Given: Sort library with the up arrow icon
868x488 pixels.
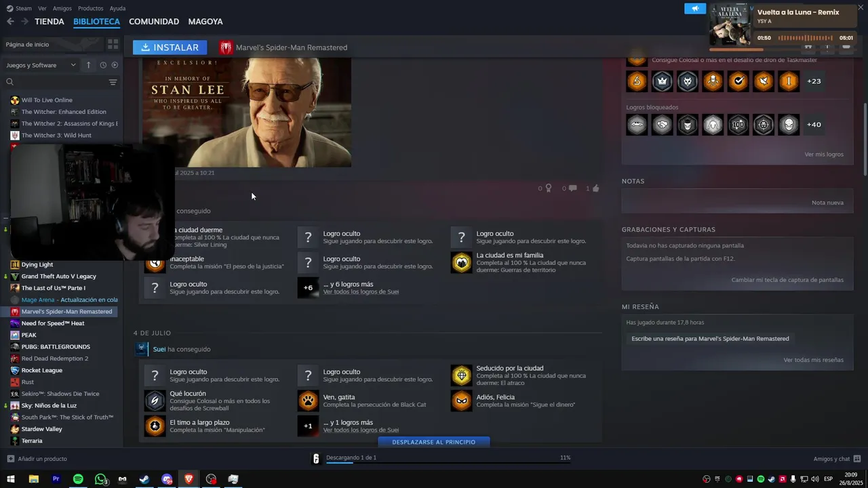Looking at the screenshot, I should (x=88, y=65).
